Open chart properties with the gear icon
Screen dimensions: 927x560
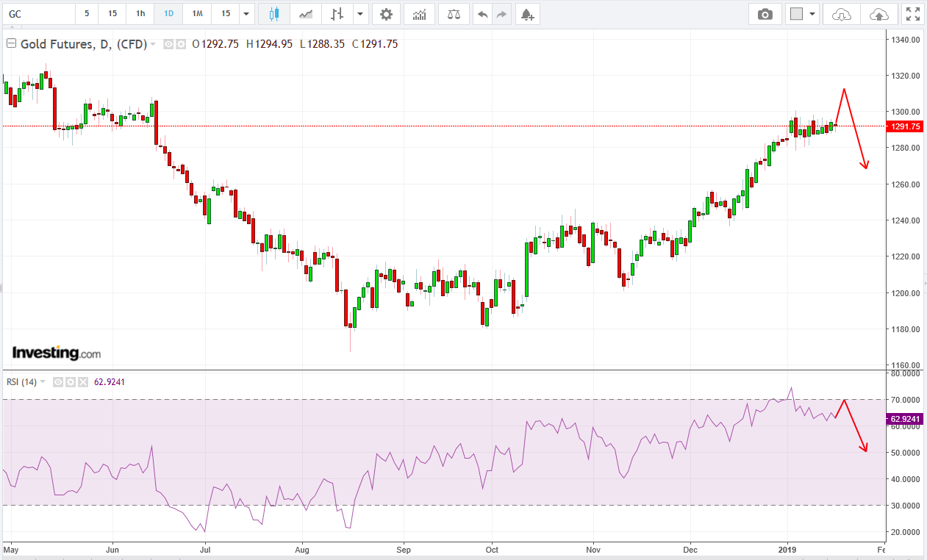point(386,14)
